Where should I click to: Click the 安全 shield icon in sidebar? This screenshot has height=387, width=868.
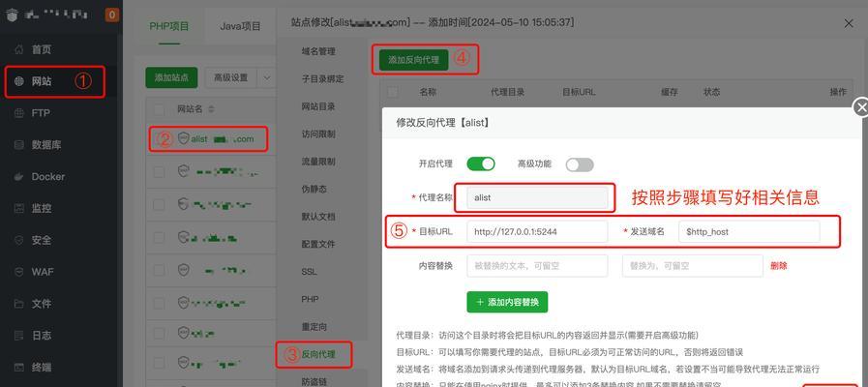click(19, 240)
